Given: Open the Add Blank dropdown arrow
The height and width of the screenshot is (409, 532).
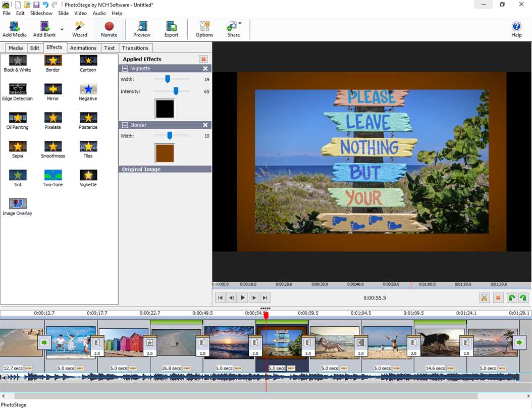Looking at the screenshot, I should coord(62,29).
